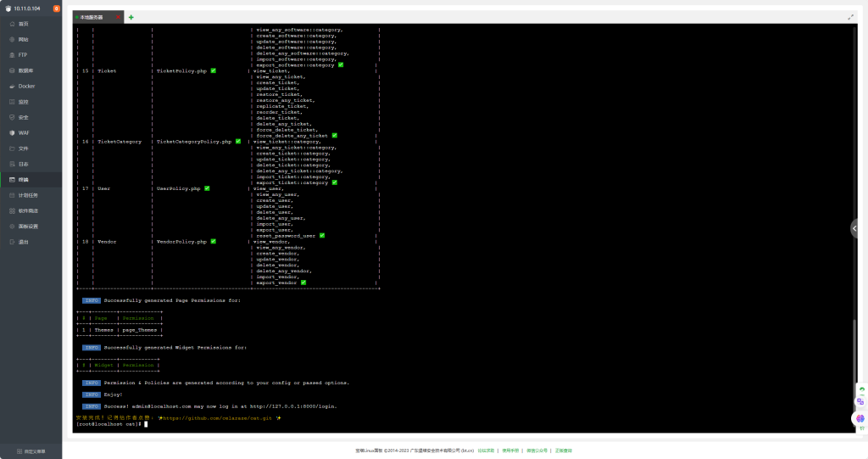Click the 终端 terminal icon
The image size is (868, 459).
[12, 180]
